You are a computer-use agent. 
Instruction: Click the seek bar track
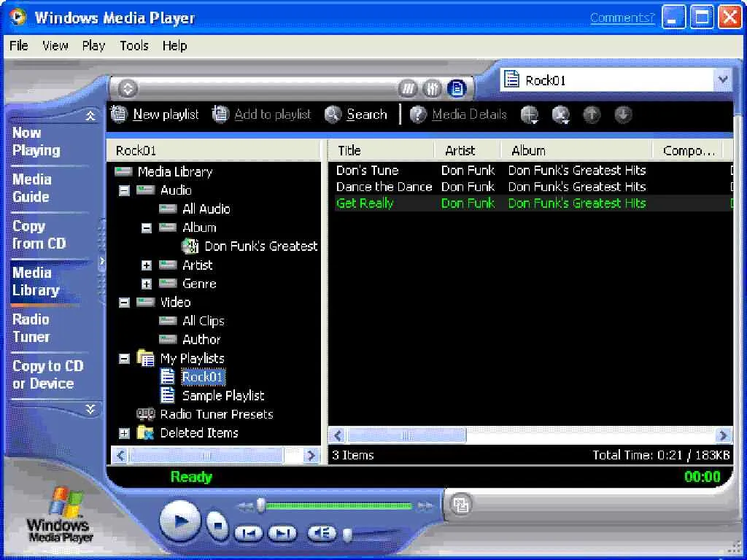(338, 506)
